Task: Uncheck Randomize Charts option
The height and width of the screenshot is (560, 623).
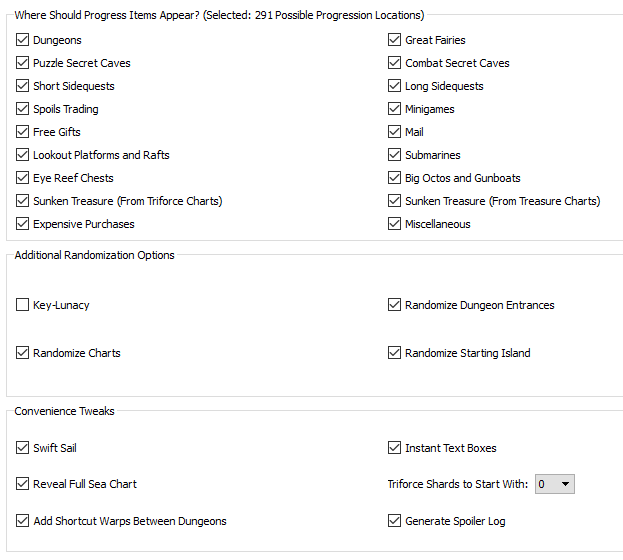Action: pyautogui.click(x=22, y=353)
